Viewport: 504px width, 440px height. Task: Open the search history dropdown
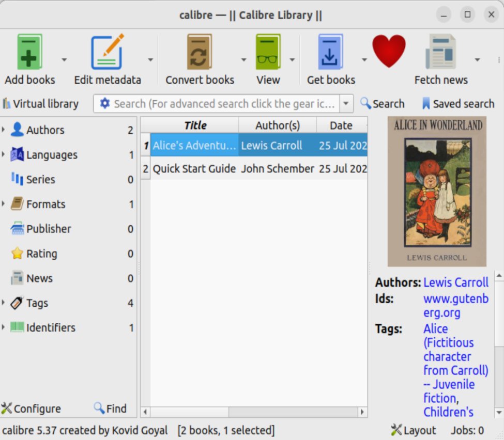tap(346, 103)
